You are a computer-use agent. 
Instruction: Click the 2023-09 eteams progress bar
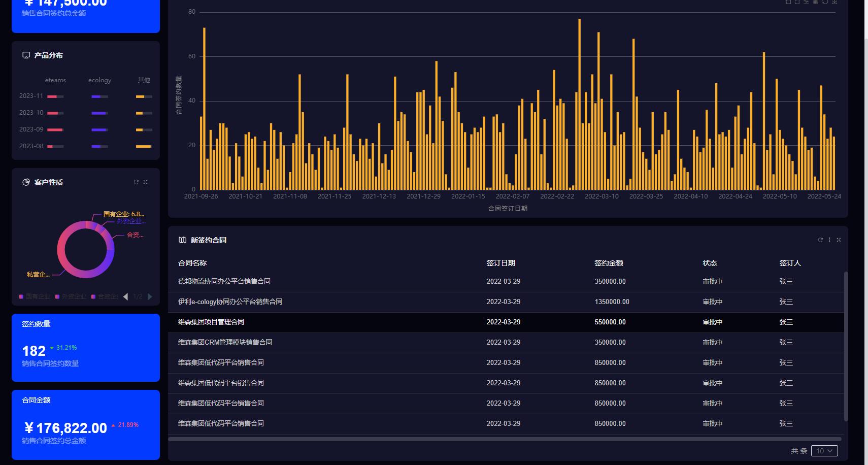pos(55,130)
